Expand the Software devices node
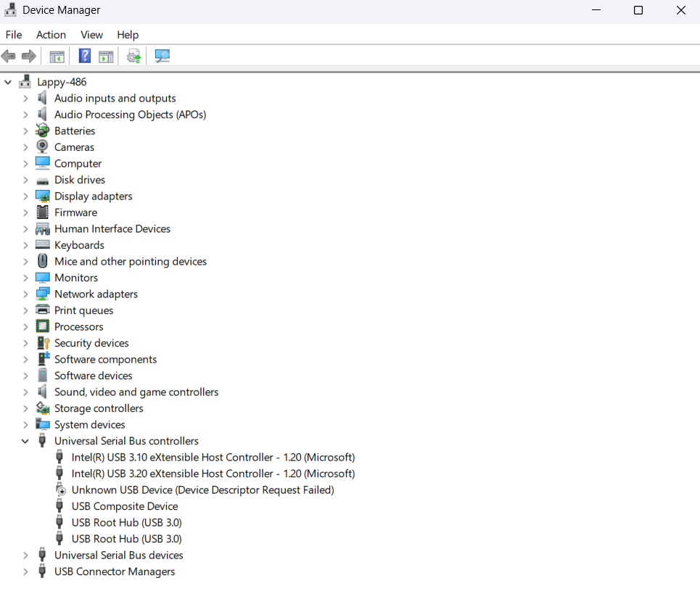The height and width of the screenshot is (591, 700). tap(25, 376)
